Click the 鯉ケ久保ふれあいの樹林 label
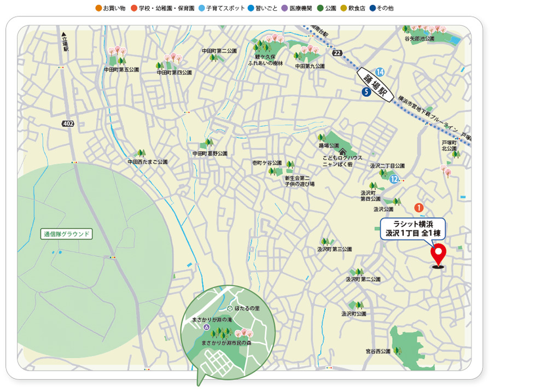 265,60
